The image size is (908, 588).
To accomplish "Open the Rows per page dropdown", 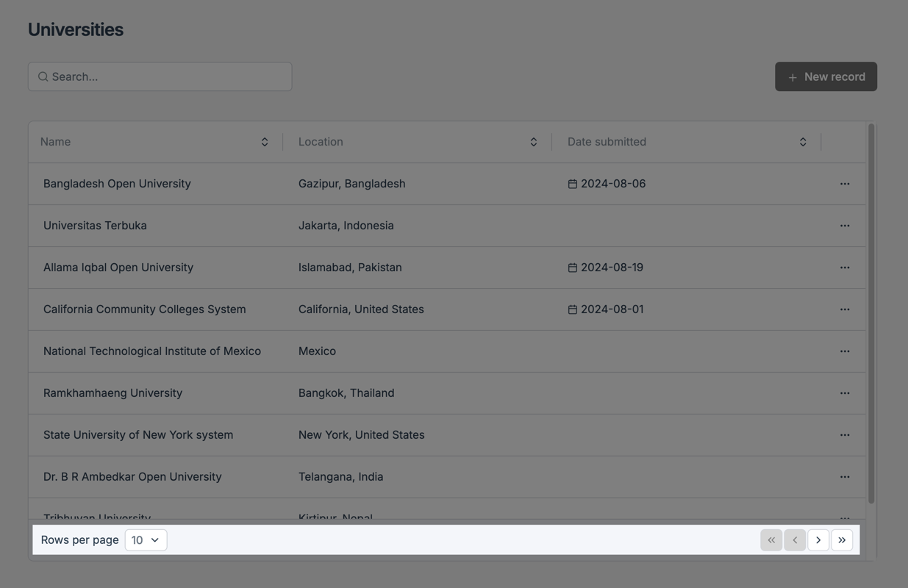I will coord(146,540).
